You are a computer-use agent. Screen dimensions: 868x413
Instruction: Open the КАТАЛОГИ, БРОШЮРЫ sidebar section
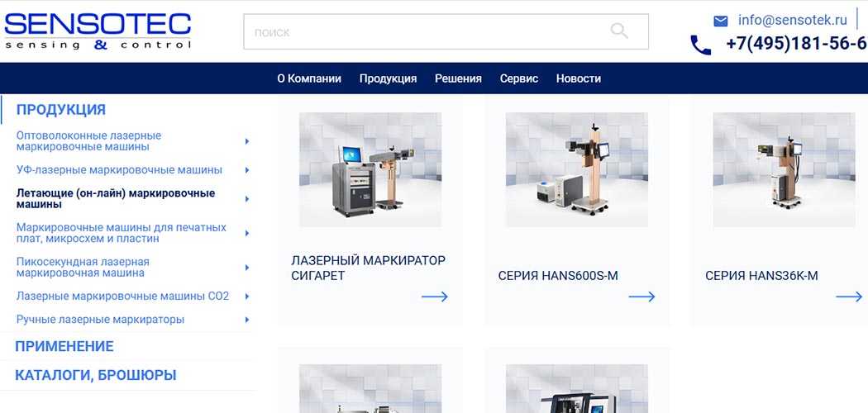[x=96, y=375]
